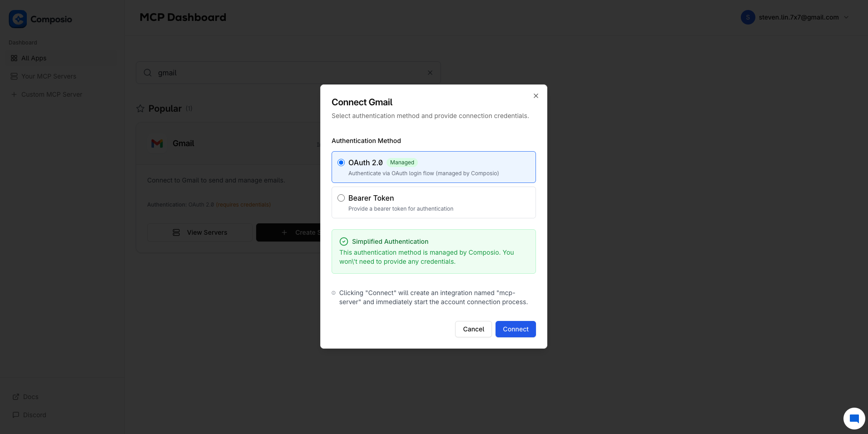Viewport: 868px width, 434px height.
Task: Click the star icon beside Popular
Action: pos(140,108)
